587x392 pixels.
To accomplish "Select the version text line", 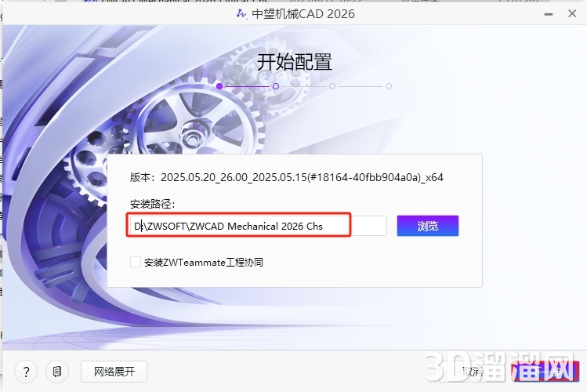I will (287, 177).
